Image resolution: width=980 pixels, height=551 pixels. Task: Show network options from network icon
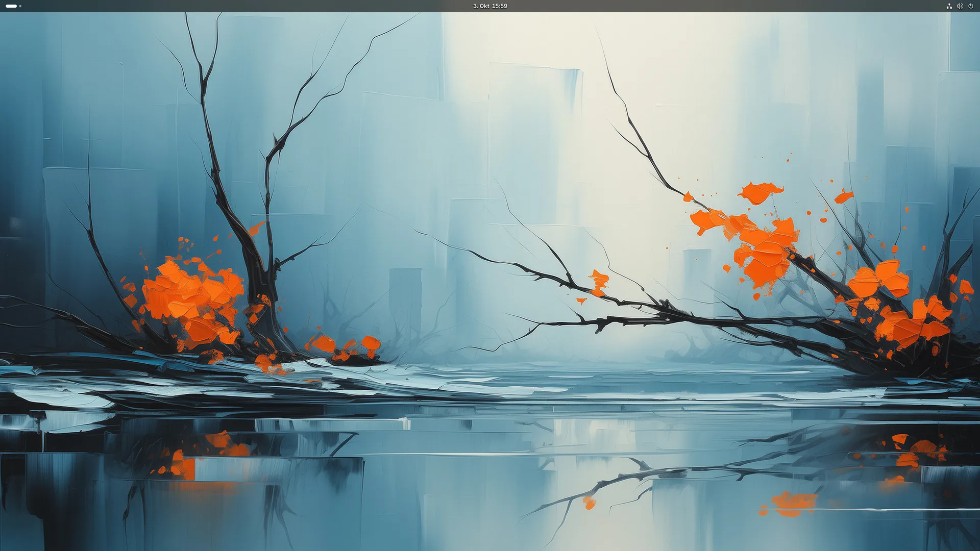pos(949,6)
